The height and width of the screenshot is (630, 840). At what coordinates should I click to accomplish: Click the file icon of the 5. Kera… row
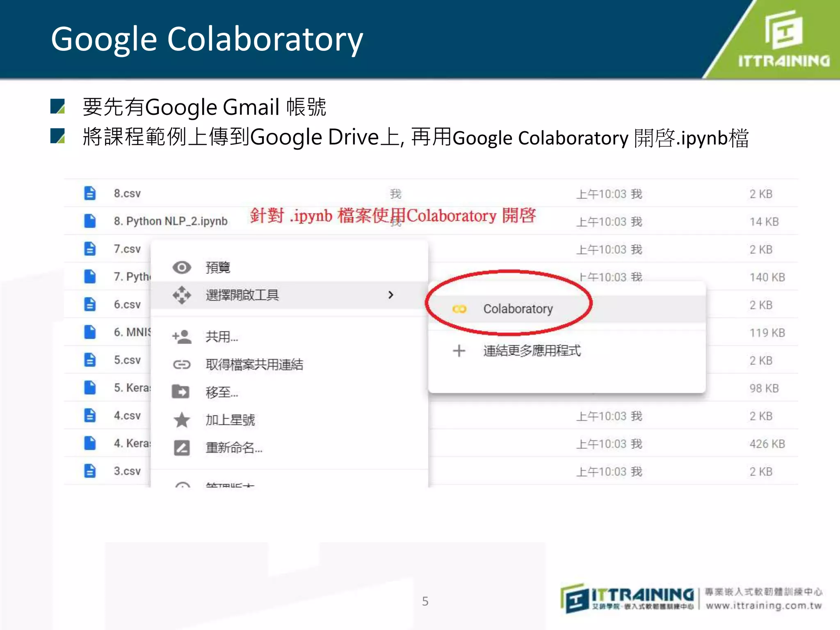point(90,388)
